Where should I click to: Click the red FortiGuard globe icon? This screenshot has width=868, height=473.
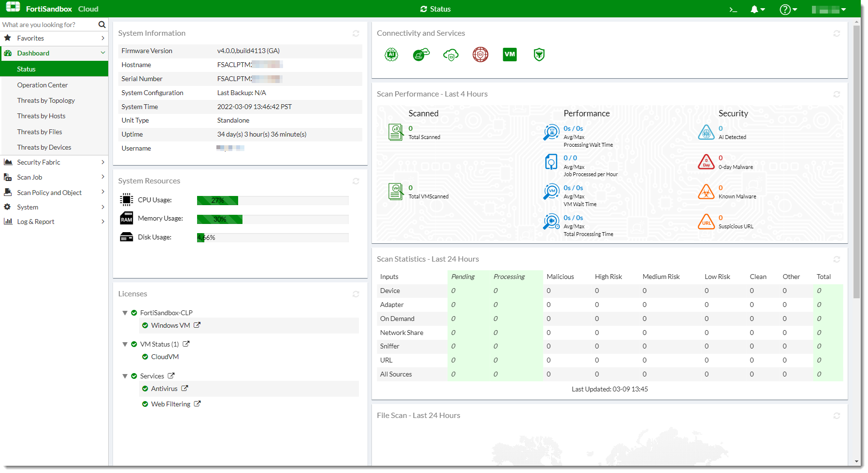pos(480,55)
